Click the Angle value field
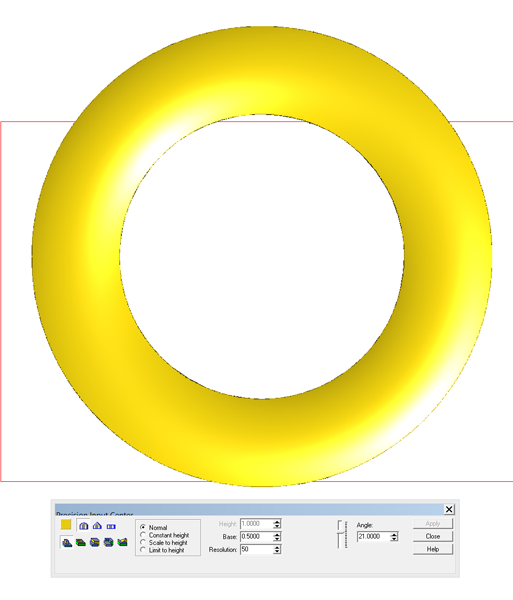Image resolution: width=513 pixels, height=600 pixels. coord(373,536)
